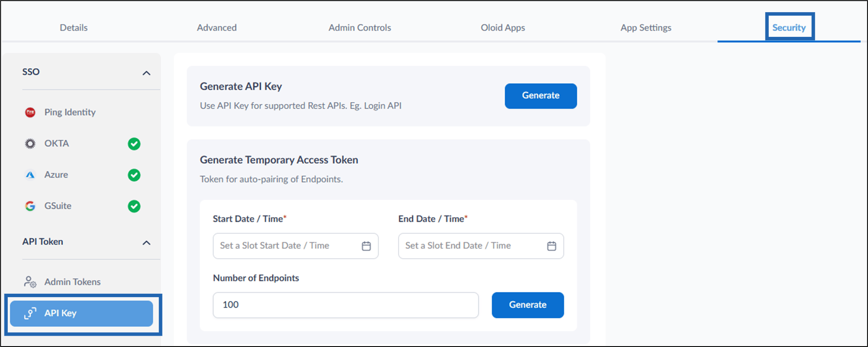The width and height of the screenshot is (868, 347).
Task: Focus the Slot Start Date / Time field
Action: [295, 246]
